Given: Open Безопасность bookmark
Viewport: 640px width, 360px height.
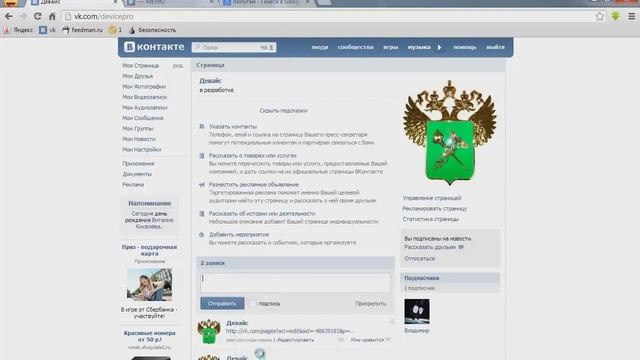Looking at the screenshot, I should pyautogui.click(x=152, y=30).
